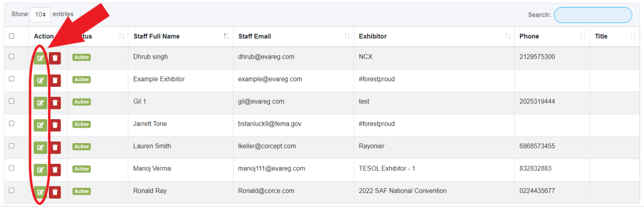Viewport: 644px width, 207px height.
Task: Open edit for Manoj Verma row
Action: (x=40, y=169)
